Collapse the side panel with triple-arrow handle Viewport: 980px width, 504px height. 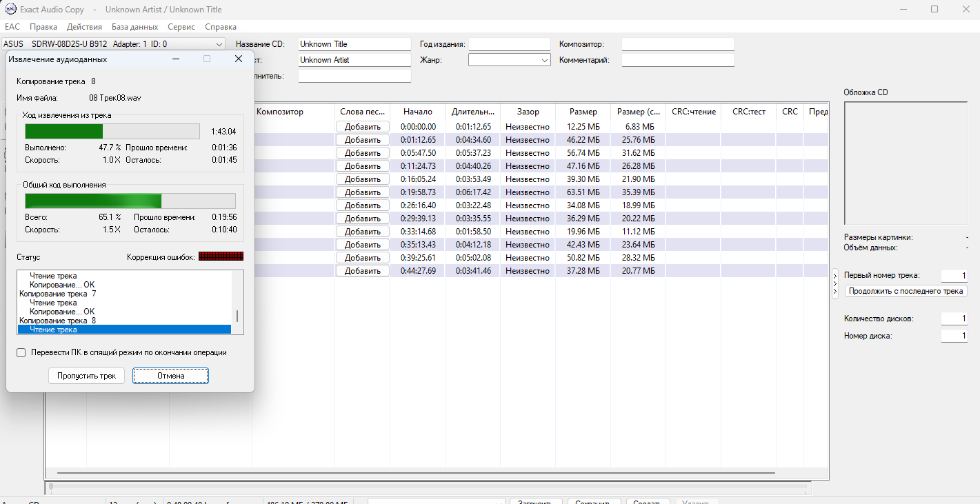(x=835, y=283)
